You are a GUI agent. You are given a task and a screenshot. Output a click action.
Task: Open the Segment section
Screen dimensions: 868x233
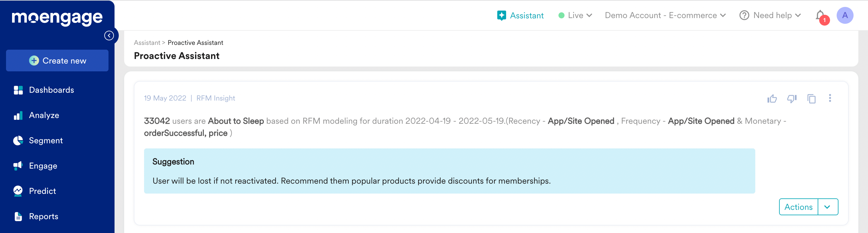(x=46, y=140)
